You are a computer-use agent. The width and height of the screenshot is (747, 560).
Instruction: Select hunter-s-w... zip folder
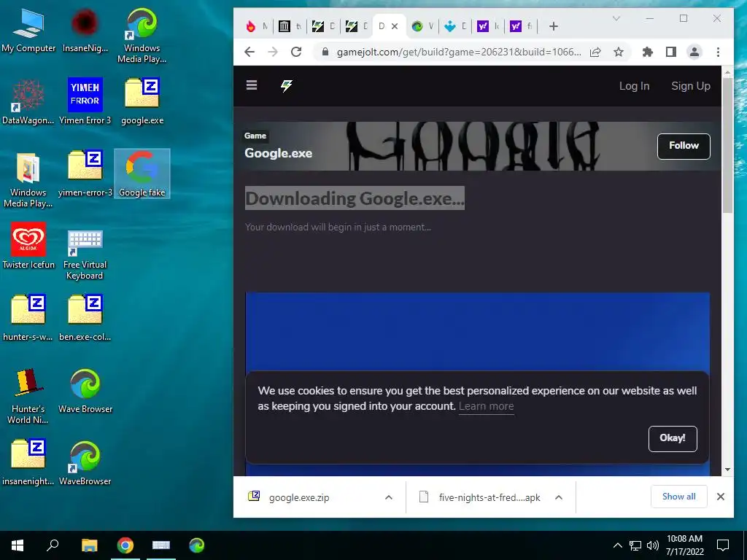click(x=28, y=319)
